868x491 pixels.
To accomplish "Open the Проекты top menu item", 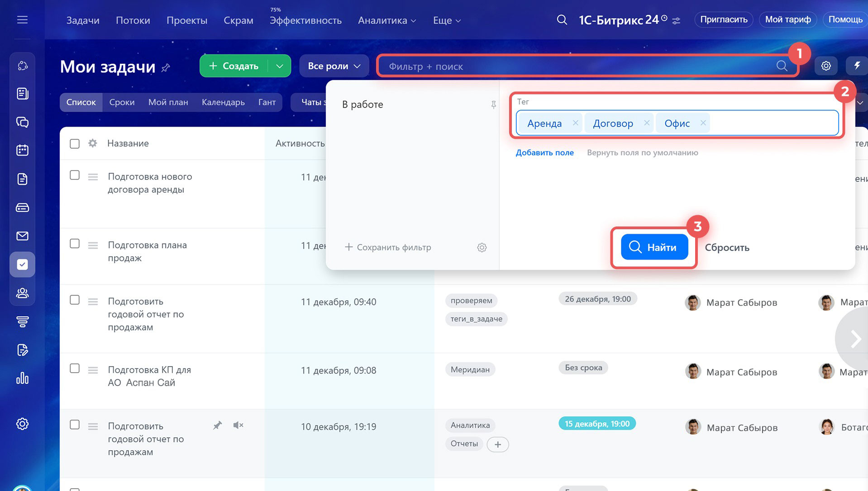I will point(186,21).
